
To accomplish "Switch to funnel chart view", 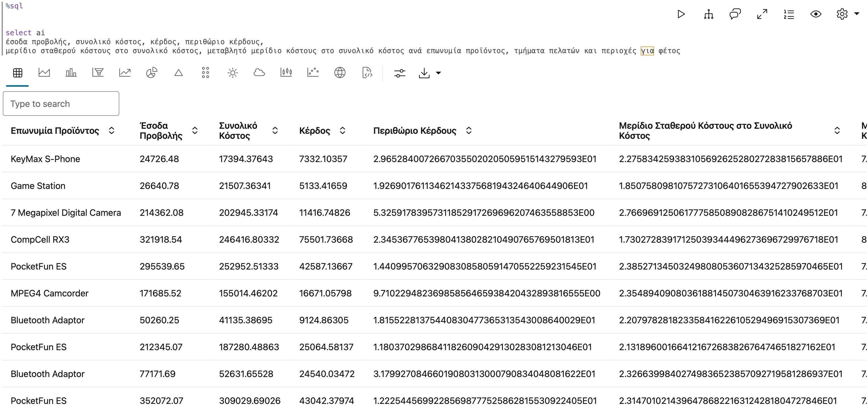I will tap(98, 73).
